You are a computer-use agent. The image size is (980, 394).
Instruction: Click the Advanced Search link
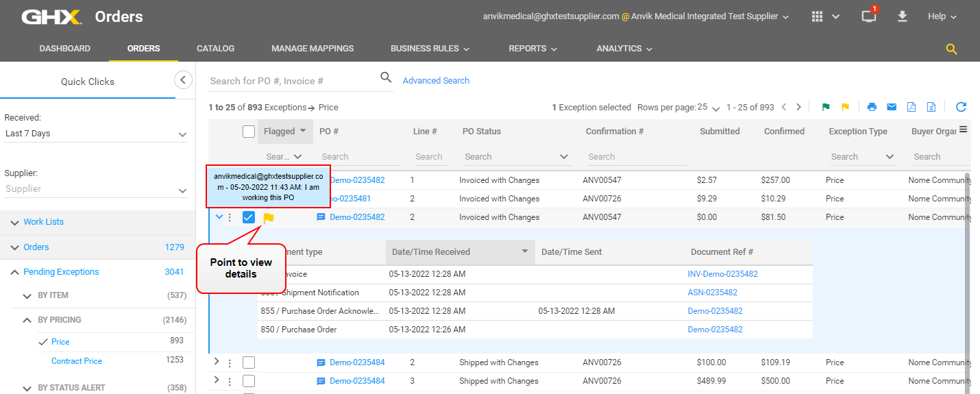[436, 81]
